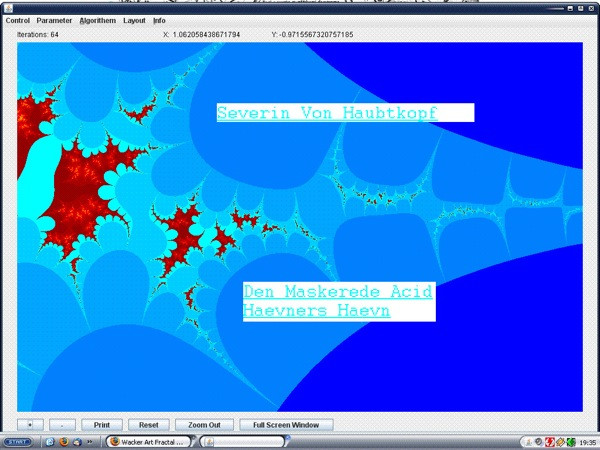Viewport: 600px width, 450px height.
Task: Follow the Severin Von Haubtkopf link
Action: coord(327,113)
